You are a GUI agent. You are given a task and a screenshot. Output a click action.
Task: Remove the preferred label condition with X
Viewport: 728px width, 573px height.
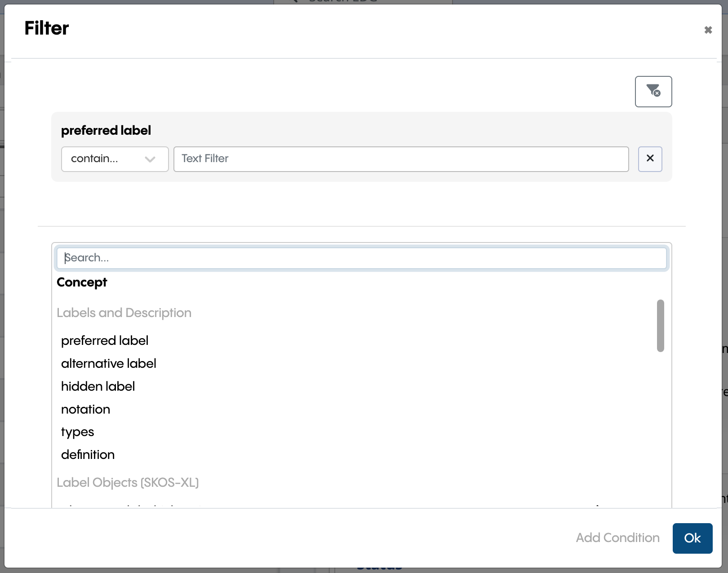point(650,159)
